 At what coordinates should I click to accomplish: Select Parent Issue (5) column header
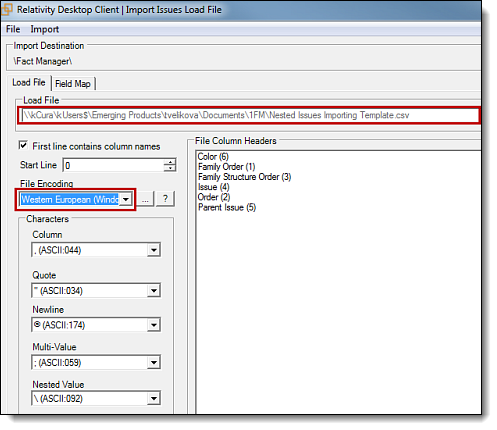(x=227, y=207)
